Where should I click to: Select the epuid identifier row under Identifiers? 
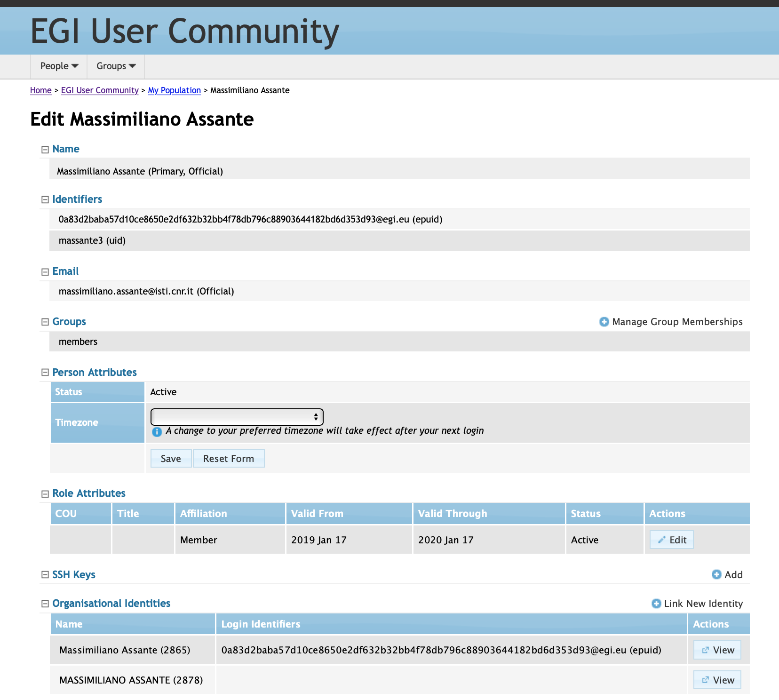[399, 219]
